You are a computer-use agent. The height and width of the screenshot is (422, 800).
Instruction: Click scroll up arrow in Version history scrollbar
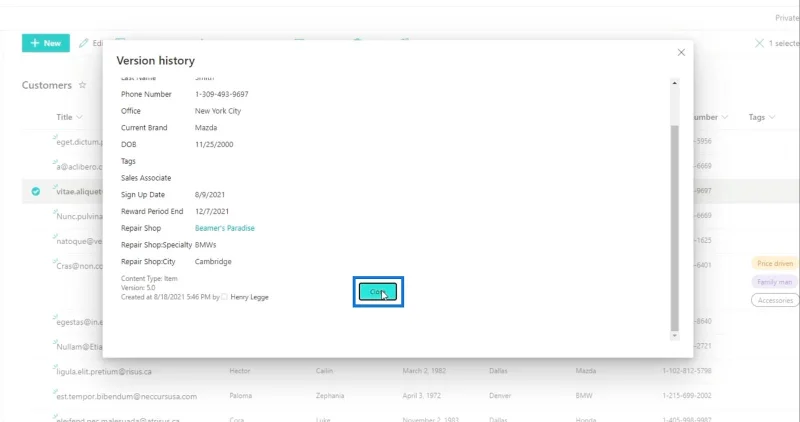click(674, 83)
